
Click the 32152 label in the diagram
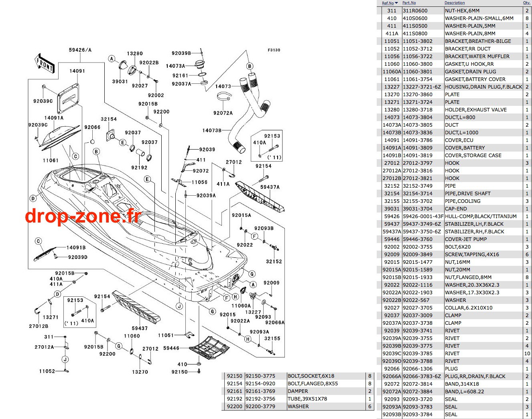274,262
